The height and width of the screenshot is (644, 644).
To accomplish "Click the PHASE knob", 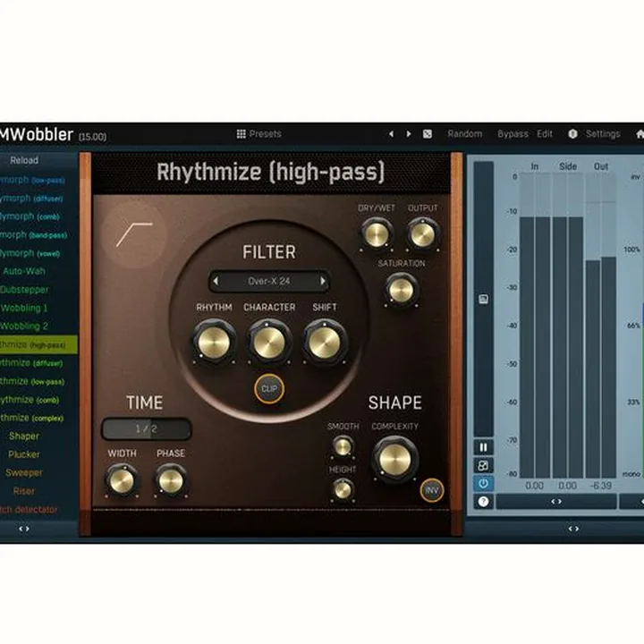I will (171, 480).
